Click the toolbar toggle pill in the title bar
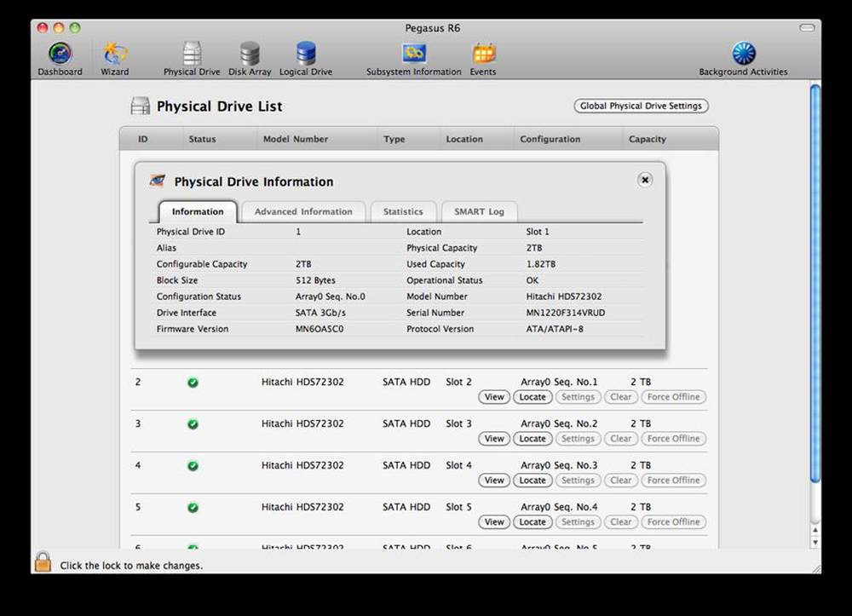This screenshot has height=616, width=852. [x=807, y=28]
